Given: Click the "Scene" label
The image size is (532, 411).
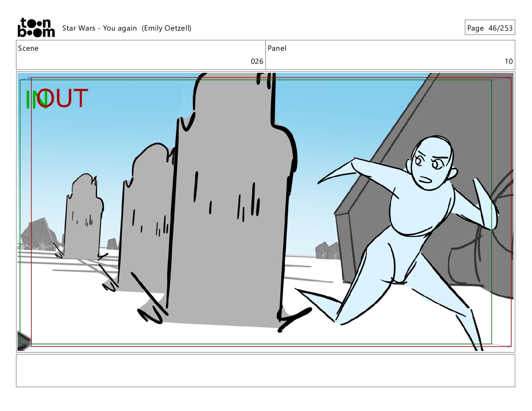Looking at the screenshot, I should (28, 48).
